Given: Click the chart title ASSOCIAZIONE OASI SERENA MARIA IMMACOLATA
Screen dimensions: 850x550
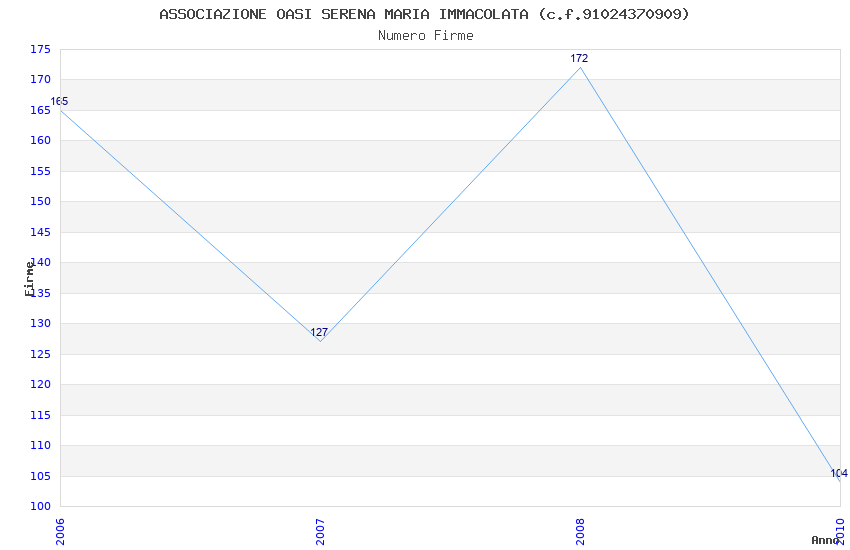Looking at the screenshot, I should pyautogui.click(x=344, y=14).
